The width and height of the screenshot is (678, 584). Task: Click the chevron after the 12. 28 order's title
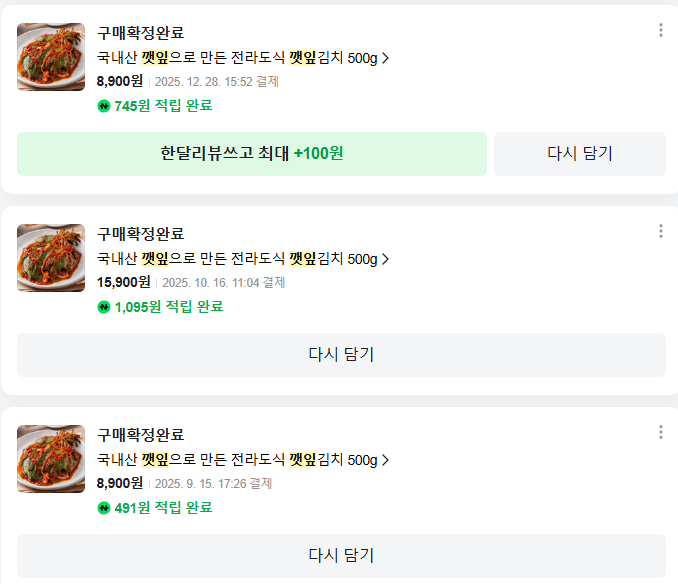pyautogui.click(x=386, y=58)
